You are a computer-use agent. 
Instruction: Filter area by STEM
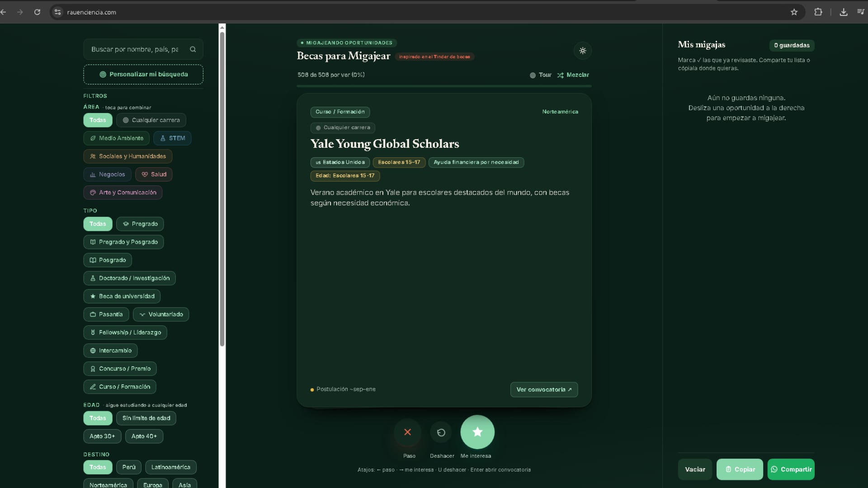172,138
